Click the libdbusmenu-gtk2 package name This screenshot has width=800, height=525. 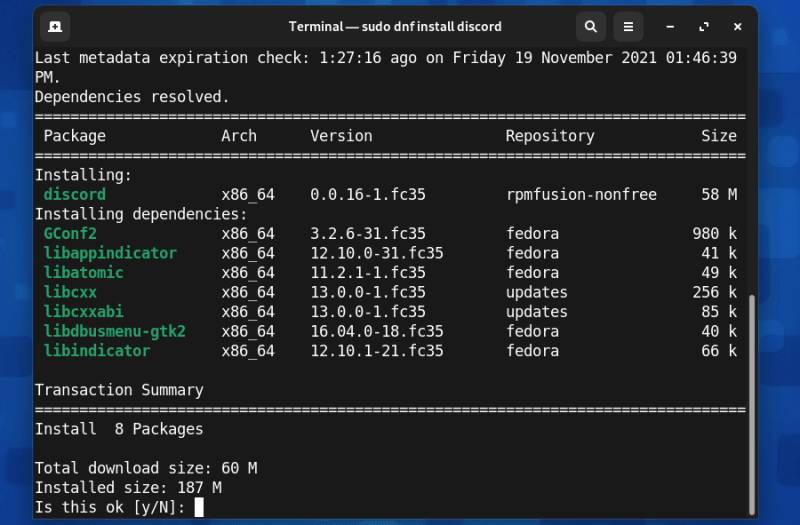[x=114, y=331]
